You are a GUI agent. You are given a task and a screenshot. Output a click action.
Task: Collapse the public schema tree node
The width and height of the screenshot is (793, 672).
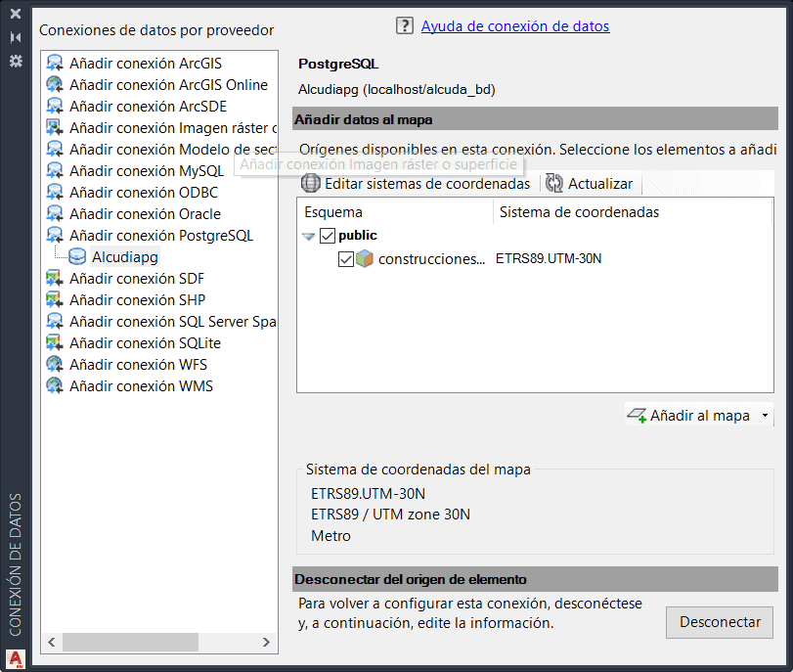click(310, 235)
